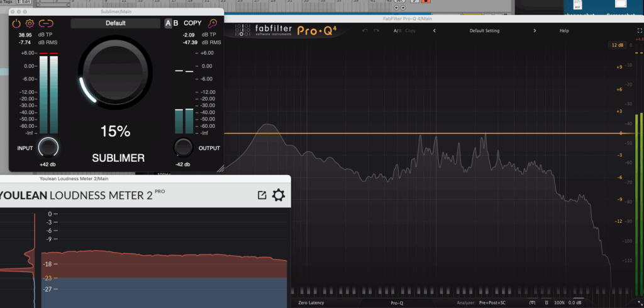The image size is (644, 308).
Task: Go to next preset in Pro-Q
Action: coord(535,31)
